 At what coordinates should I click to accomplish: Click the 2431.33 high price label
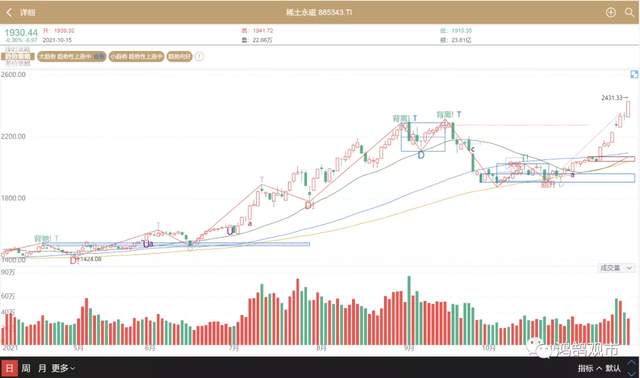[x=613, y=98]
